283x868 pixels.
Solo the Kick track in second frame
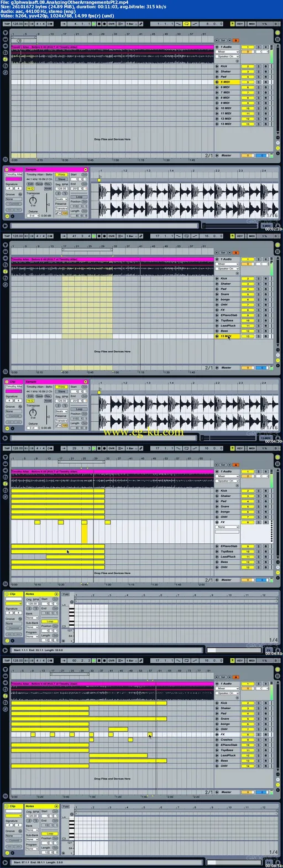[259, 279]
